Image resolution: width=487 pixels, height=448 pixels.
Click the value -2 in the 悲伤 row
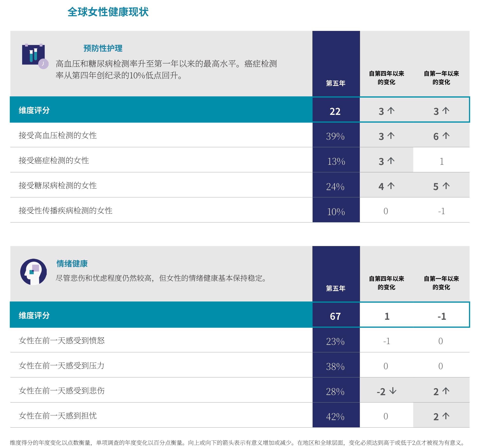tap(381, 392)
